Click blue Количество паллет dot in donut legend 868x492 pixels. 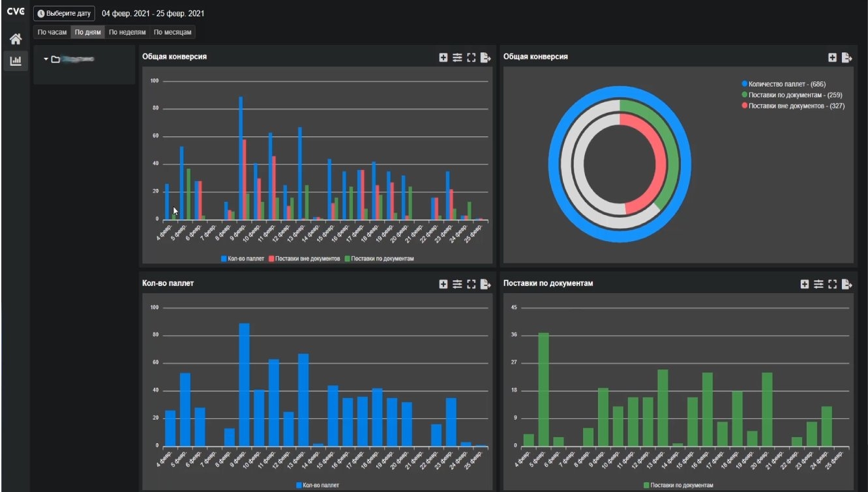745,84
